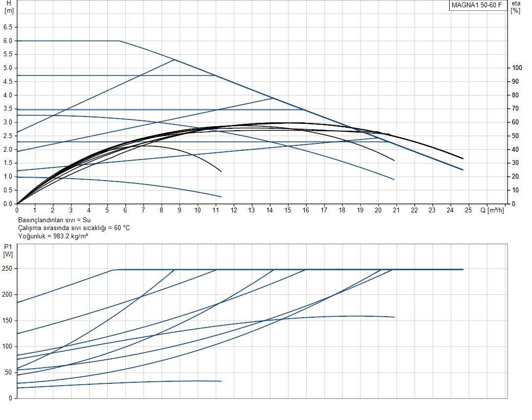Click the 3.0 head axis value
The image size is (532, 420).
point(8,122)
